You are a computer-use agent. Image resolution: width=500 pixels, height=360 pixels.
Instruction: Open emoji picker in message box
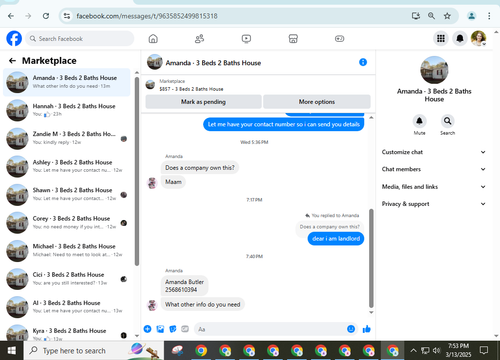point(351,329)
